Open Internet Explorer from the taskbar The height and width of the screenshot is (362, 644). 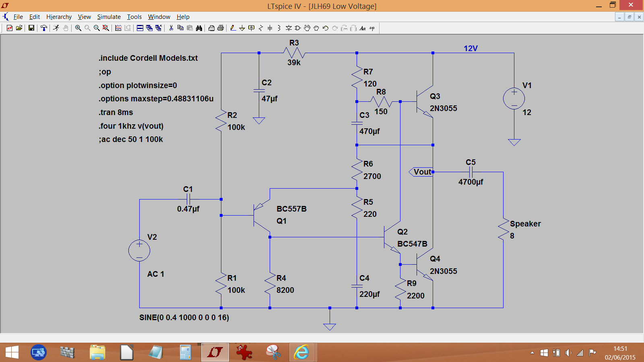301,353
